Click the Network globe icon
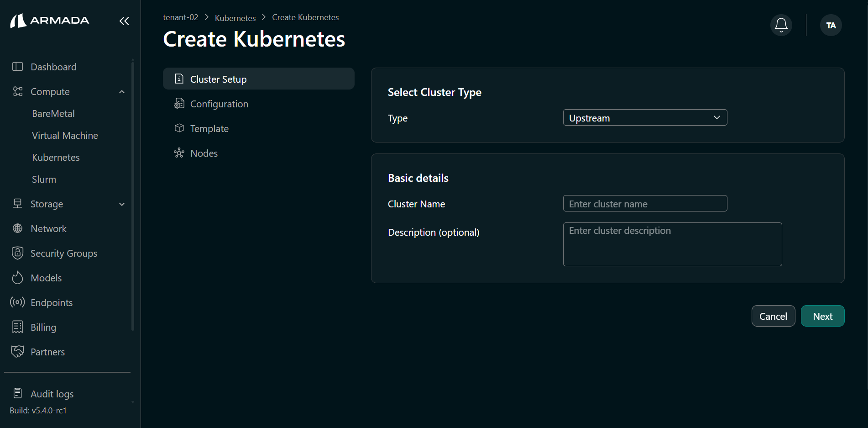868x428 pixels. (17, 228)
